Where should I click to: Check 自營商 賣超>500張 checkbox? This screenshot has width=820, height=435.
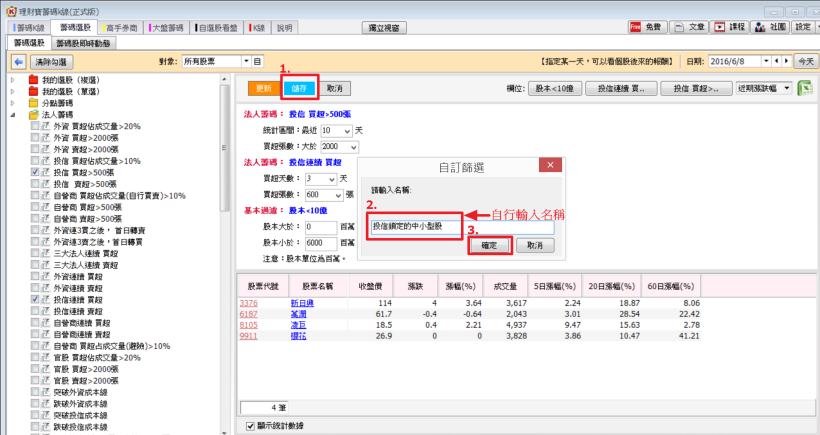point(35,219)
